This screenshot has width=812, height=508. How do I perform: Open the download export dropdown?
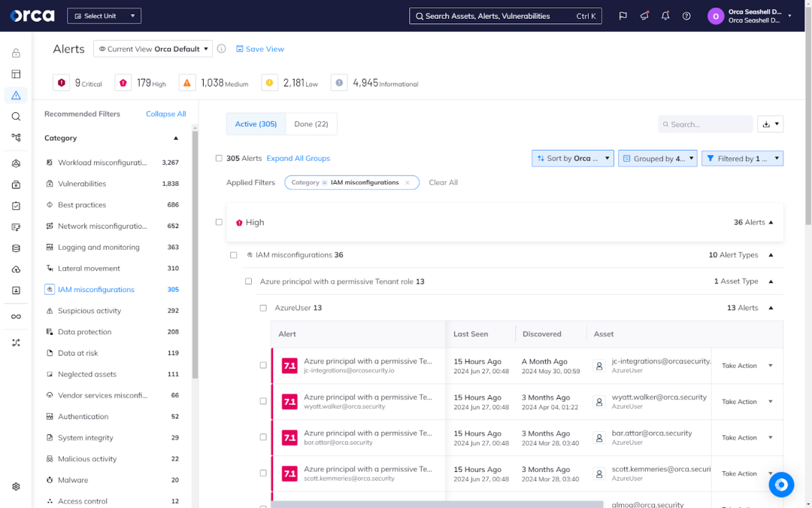pos(770,124)
